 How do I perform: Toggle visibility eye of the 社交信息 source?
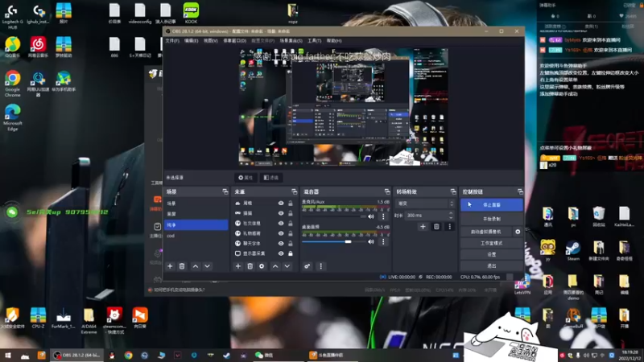coord(281,224)
